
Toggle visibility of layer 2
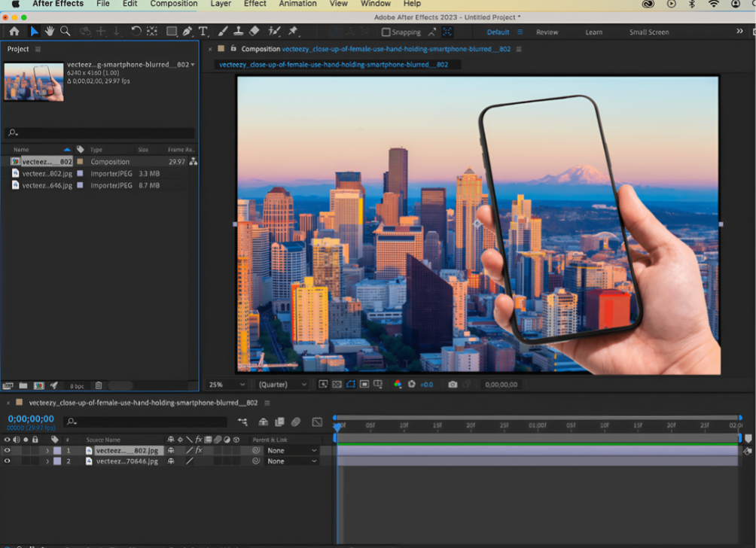(7, 461)
